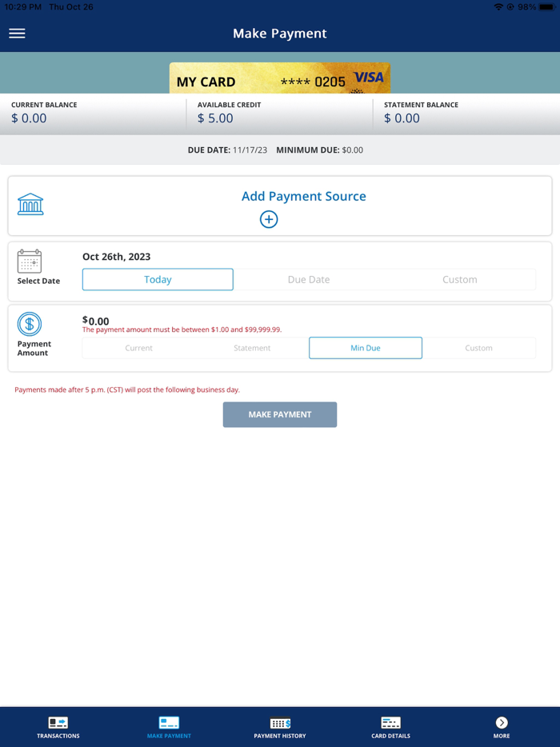This screenshot has width=560, height=747.
Task: Click the 5 p.m. (CST) posting notice
Action: (x=127, y=389)
